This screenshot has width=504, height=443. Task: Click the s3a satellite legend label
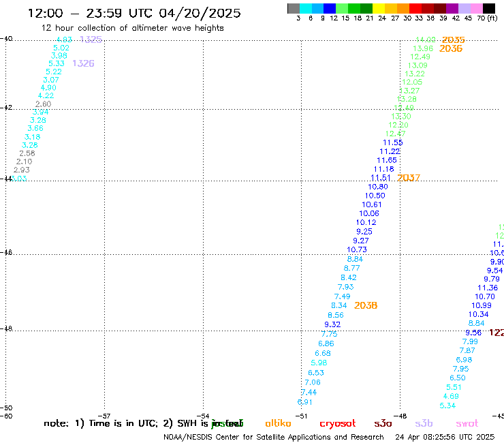383,423
